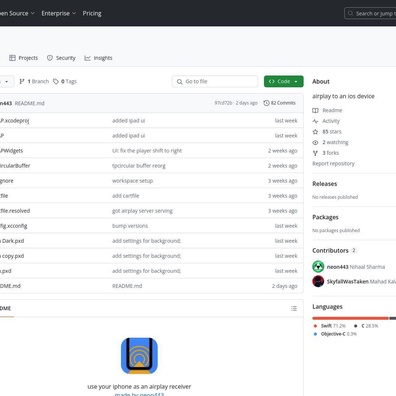The height and width of the screenshot is (396, 396).
Task: Click the Projects table icon
Action: click(12, 58)
